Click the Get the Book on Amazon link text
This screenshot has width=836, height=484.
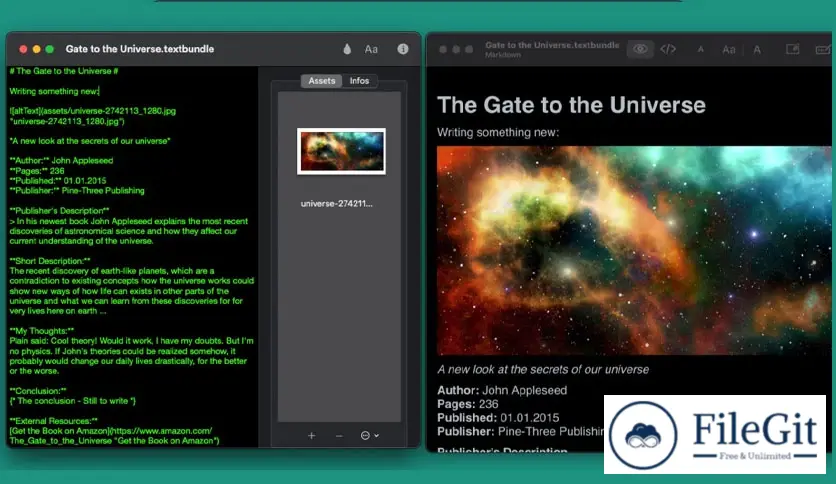click(x=114, y=436)
